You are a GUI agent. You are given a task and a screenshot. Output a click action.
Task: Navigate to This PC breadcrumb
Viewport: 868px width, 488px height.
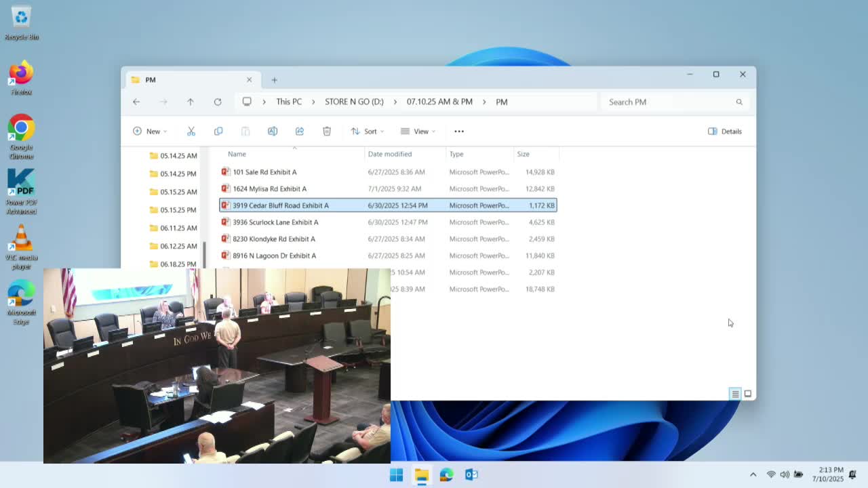click(289, 102)
